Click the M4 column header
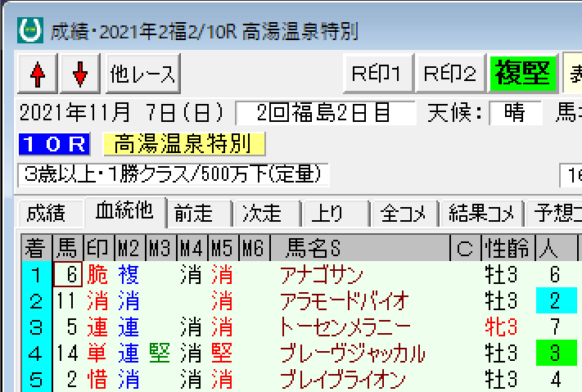Image resolution: width=582 pixels, height=392 pixels. (192, 248)
